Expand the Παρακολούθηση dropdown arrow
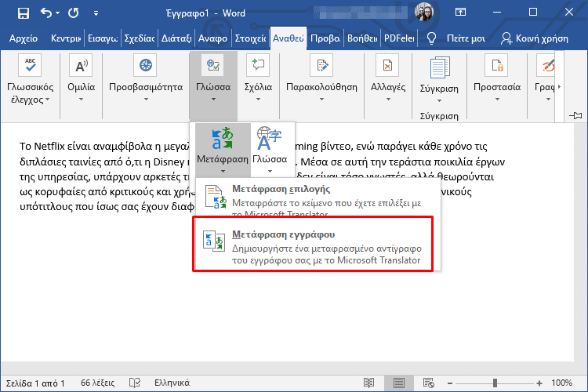Viewport: 588px width, 392px height. point(321,100)
